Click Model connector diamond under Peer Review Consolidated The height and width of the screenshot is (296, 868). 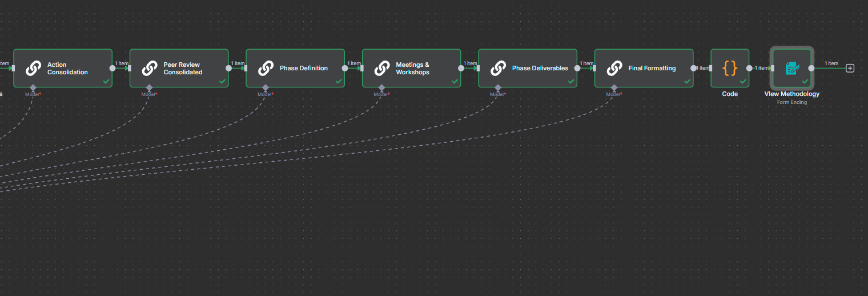(x=150, y=87)
